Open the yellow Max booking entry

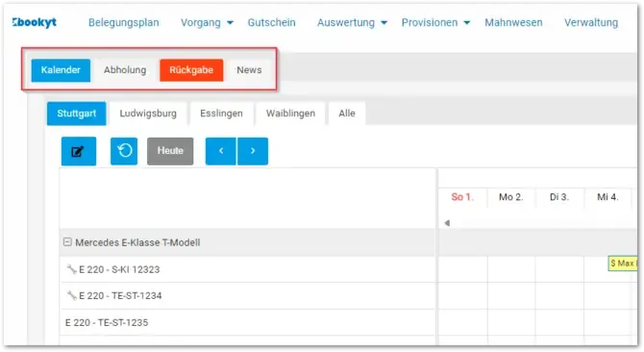point(623,264)
